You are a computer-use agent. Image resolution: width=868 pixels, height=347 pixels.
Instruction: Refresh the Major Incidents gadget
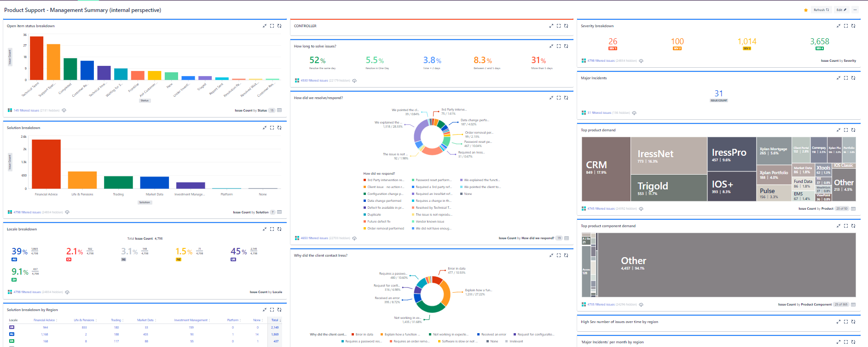pyautogui.click(x=853, y=78)
